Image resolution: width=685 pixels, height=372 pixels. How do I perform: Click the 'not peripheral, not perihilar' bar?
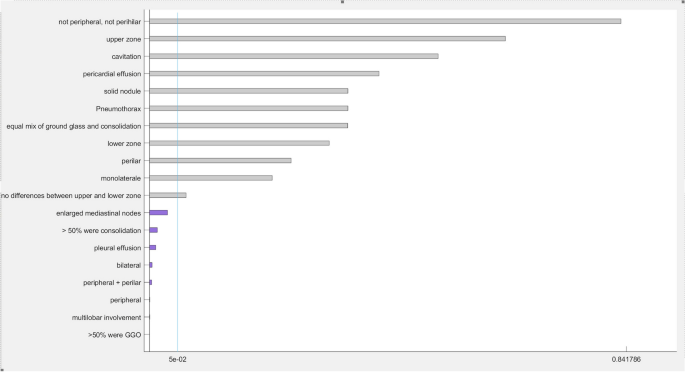click(385, 21)
